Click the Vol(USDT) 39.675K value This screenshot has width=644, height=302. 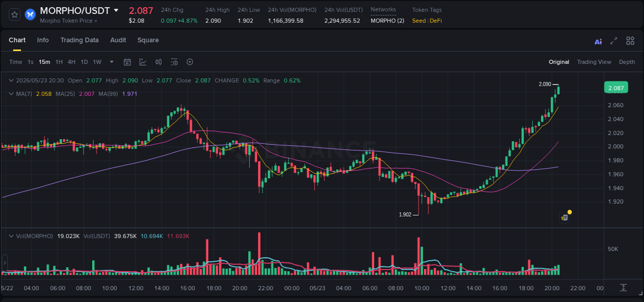point(125,236)
